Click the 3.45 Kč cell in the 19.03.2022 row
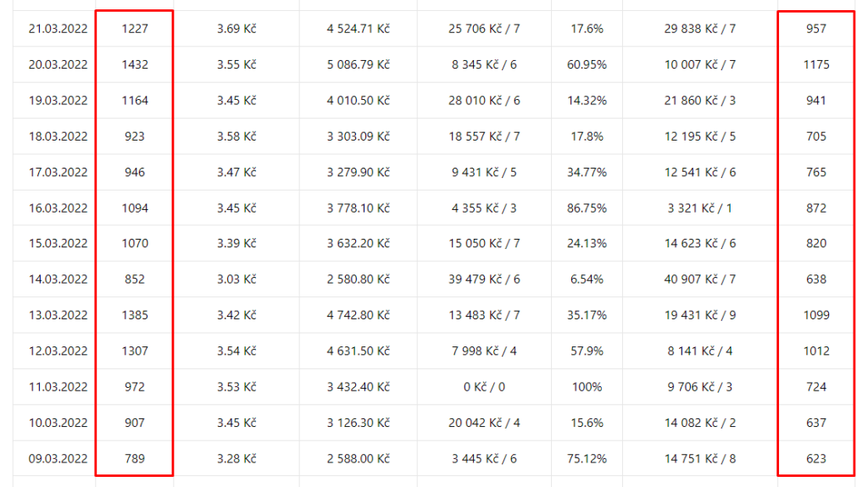 pyautogui.click(x=236, y=101)
